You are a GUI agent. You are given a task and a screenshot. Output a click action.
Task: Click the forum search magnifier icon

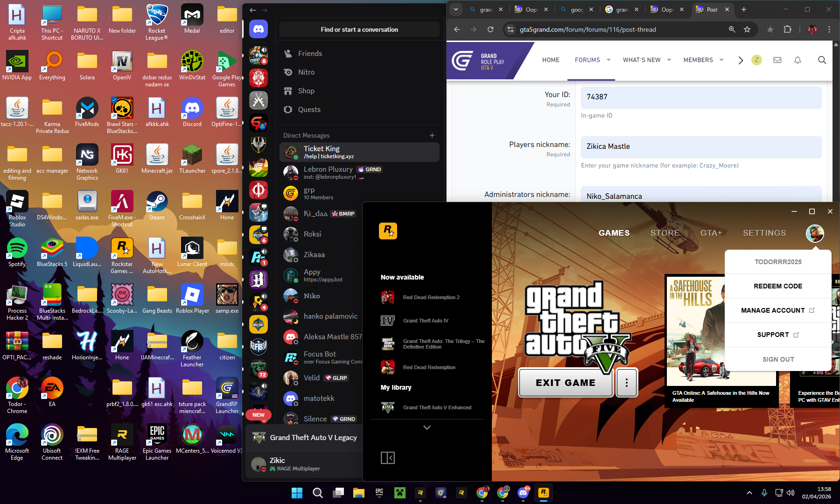pos(822,60)
